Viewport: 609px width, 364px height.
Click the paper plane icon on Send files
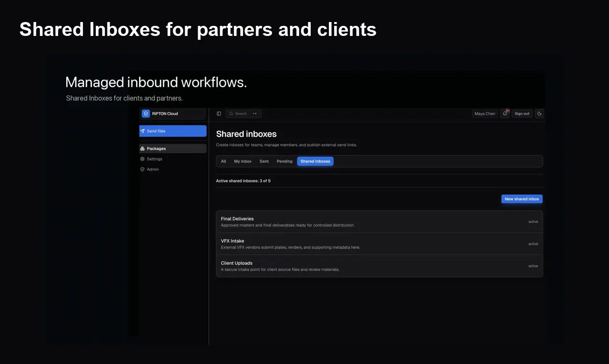[x=142, y=131]
